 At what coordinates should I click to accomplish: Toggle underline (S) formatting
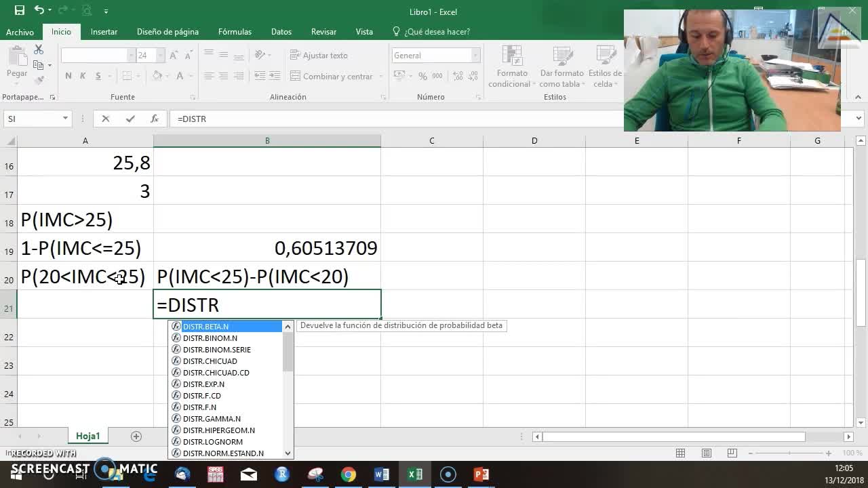click(x=98, y=76)
